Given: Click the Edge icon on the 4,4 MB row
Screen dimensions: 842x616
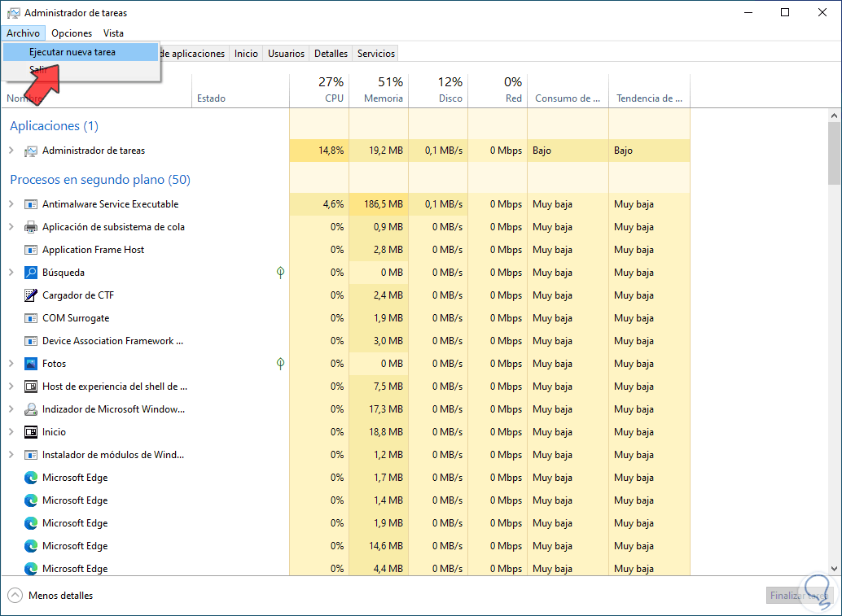Looking at the screenshot, I should pyautogui.click(x=31, y=568).
